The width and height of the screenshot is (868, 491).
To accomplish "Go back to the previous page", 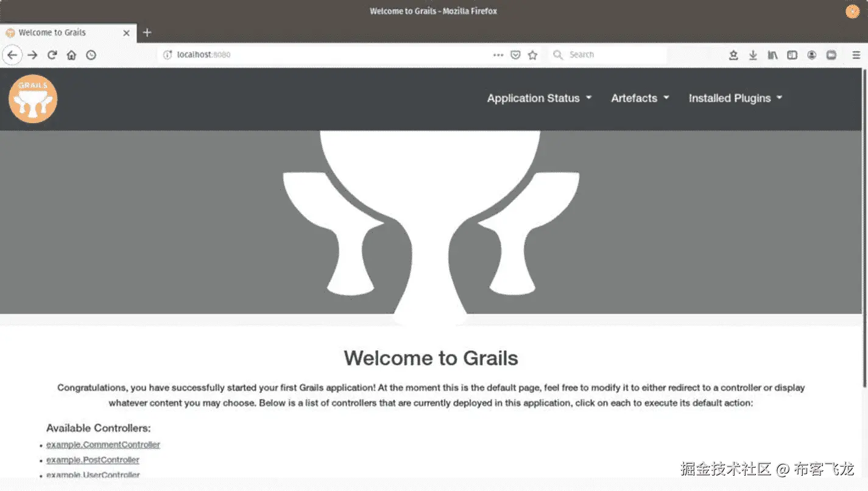I will pos(12,55).
